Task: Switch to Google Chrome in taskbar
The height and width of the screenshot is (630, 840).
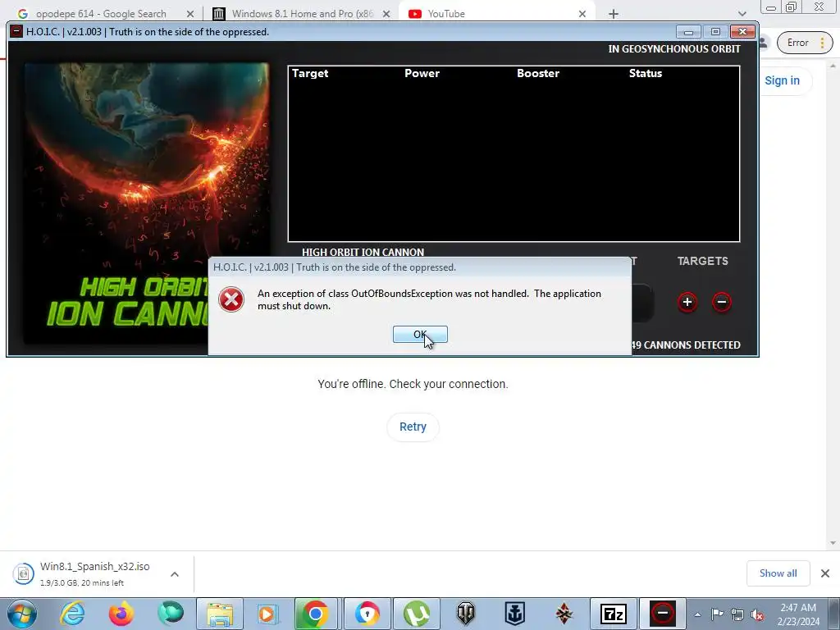Action: click(316, 614)
